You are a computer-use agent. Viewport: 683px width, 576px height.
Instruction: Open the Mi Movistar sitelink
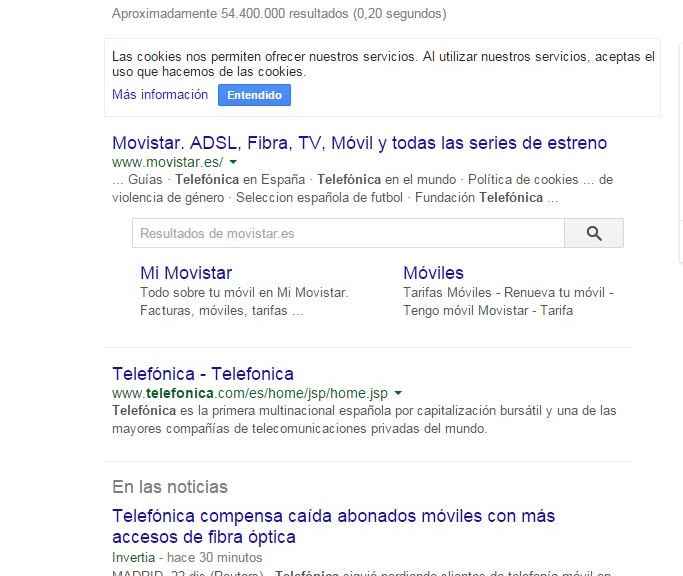[186, 273]
